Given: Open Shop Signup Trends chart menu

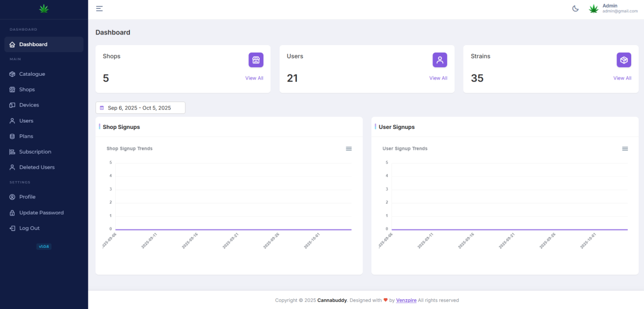Looking at the screenshot, I should (349, 149).
